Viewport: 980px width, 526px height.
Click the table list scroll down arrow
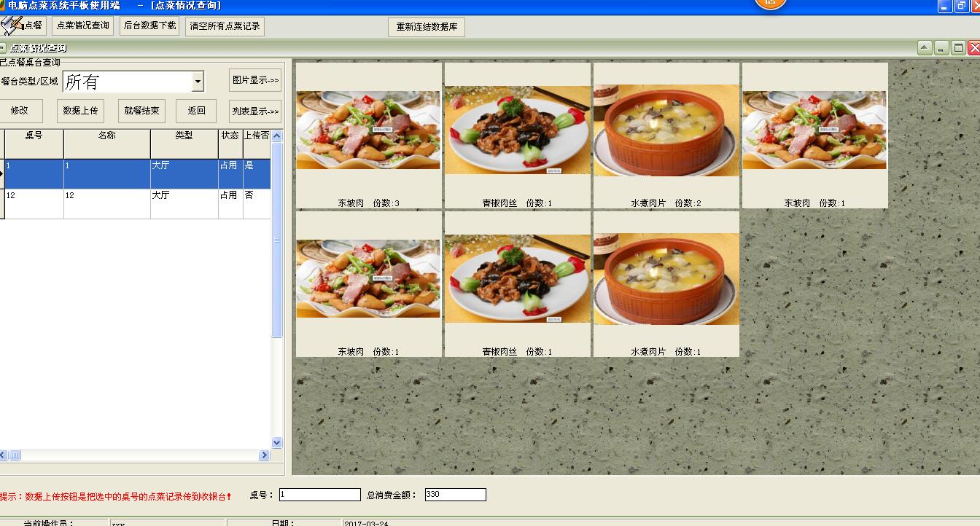[x=276, y=442]
